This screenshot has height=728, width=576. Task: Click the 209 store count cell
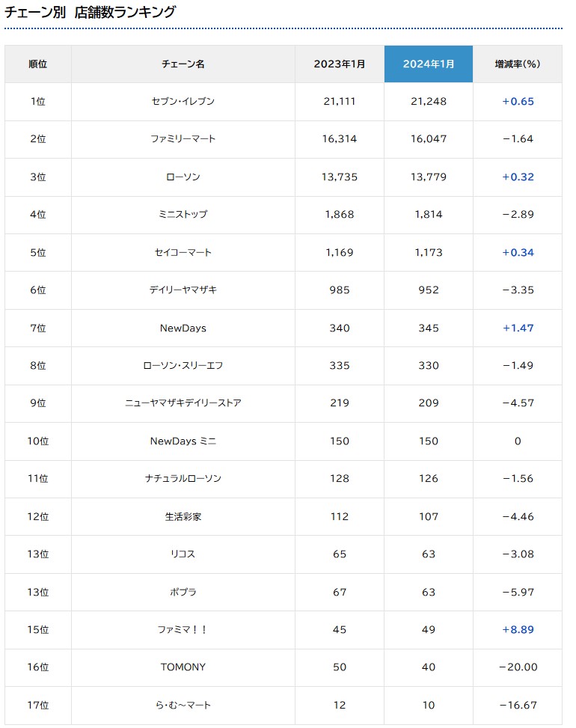click(x=429, y=403)
